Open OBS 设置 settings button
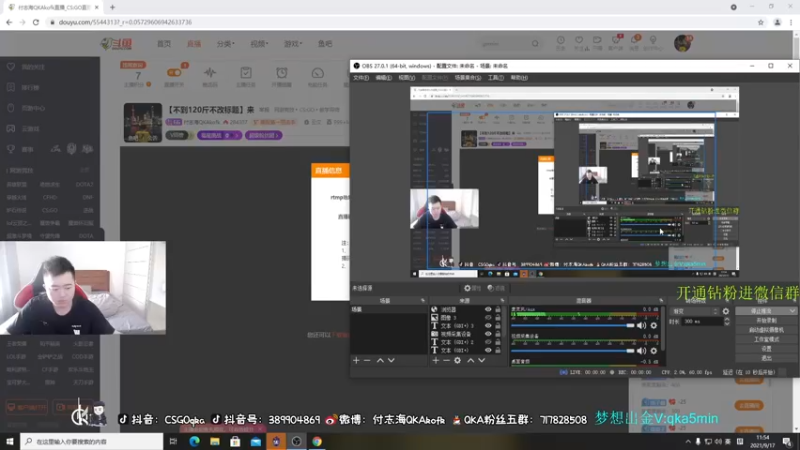This screenshot has width=800, height=450. (x=766, y=349)
